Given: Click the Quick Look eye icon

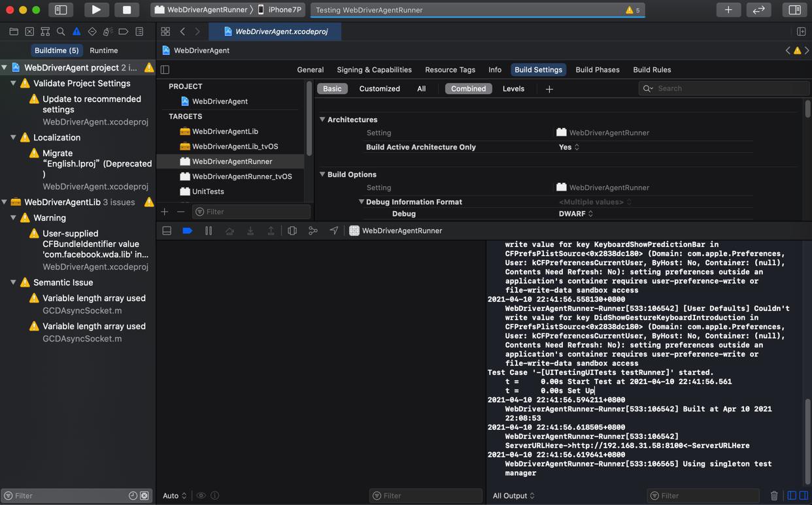Looking at the screenshot, I should click(201, 496).
